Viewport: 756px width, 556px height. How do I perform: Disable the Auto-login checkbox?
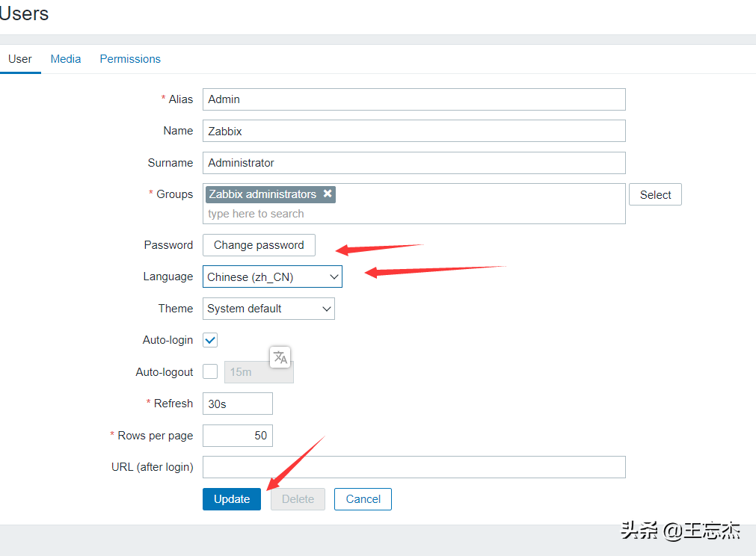point(210,340)
